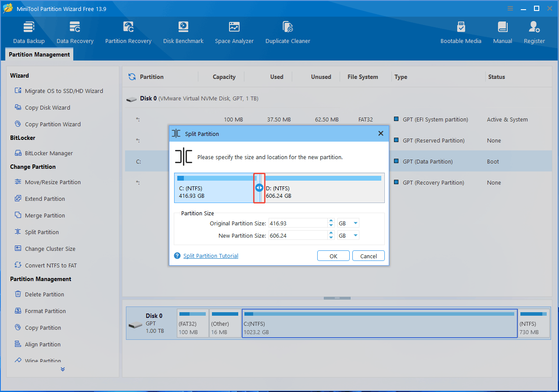Select NTFS 730 MB block in disk map
559x392 pixels.
pyautogui.click(x=534, y=323)
